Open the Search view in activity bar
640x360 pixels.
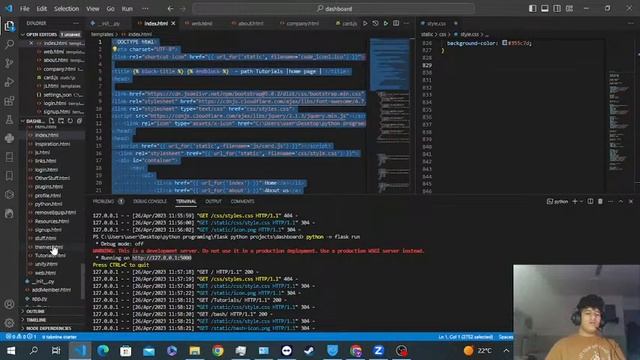tap(9, 44)
